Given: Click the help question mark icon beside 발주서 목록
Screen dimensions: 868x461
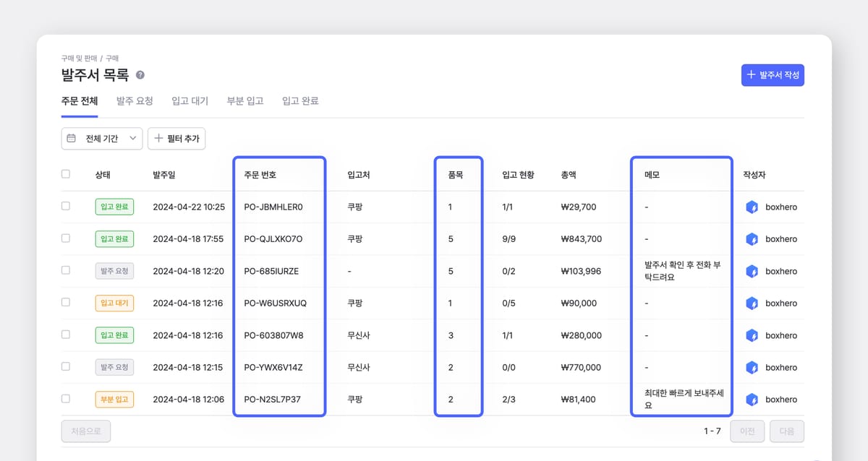Looking at the screenshot, I should point(140,75).
